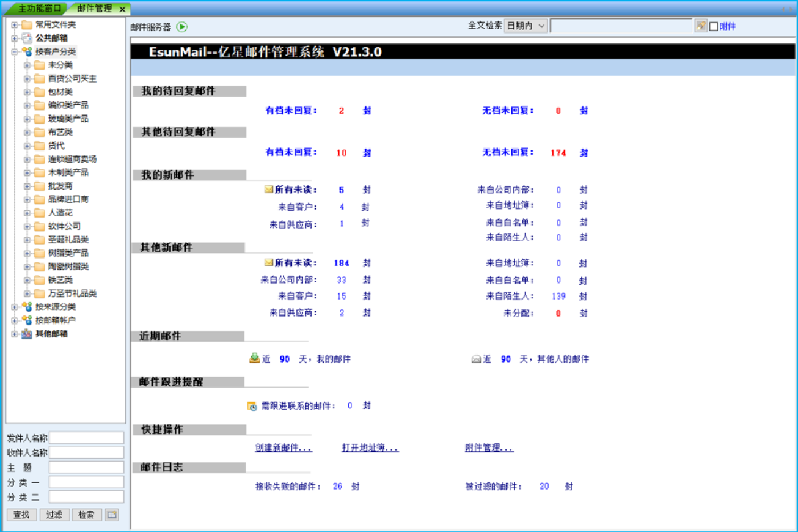This screenshot has width=798, height=532.
Task: Open the 日期内 search range dropdown
Action: pyautogui.click(x=526, y=26)
